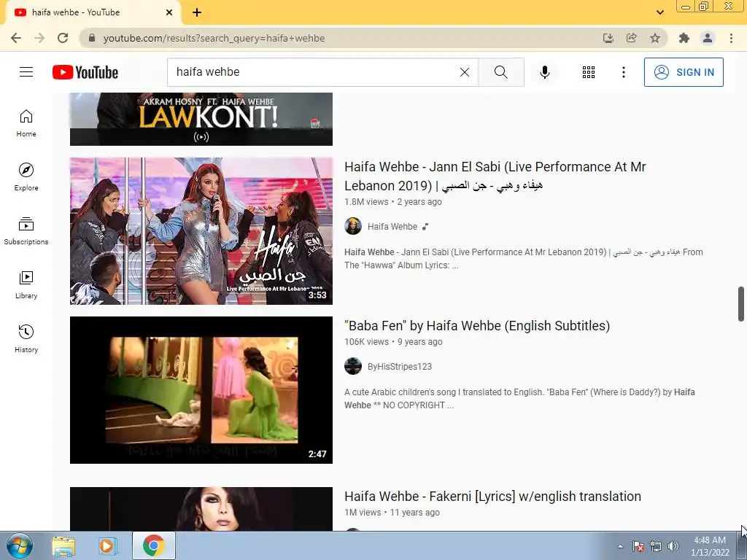Open a new browser tab
The height and width of the screenshot is (560, 747).
(197, 12)
